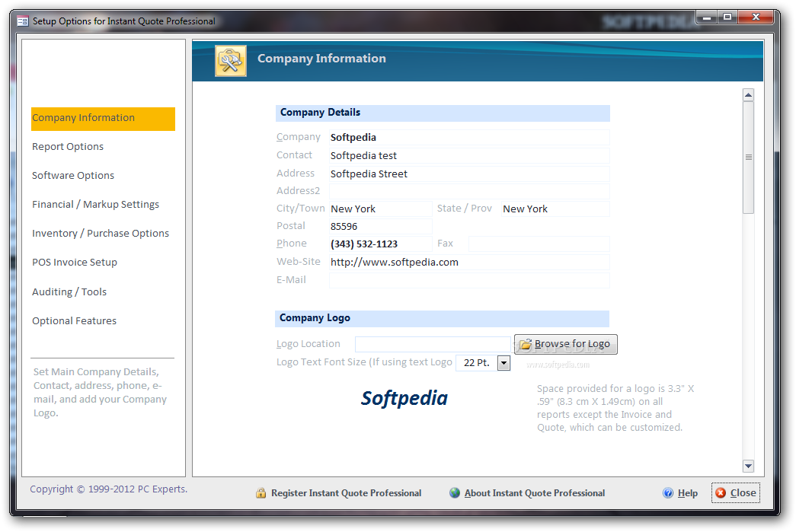Open the Logo Text Font Size dropdown arrow
Viewport: 796px width, 532px height.
point(503,362)
